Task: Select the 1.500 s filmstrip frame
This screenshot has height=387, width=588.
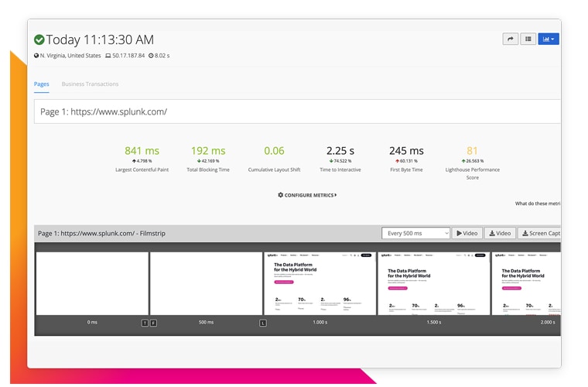Action: [434, 283]
